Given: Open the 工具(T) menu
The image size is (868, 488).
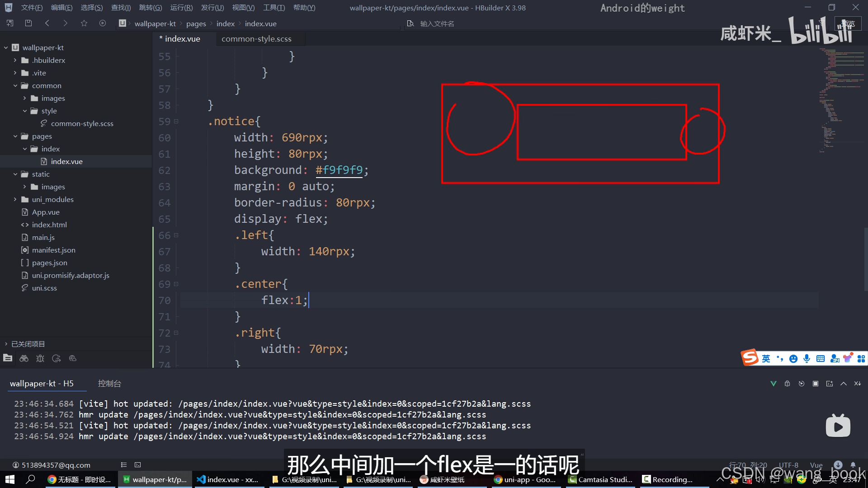Looking at the screenshot, I should click(x=274, y=8).
